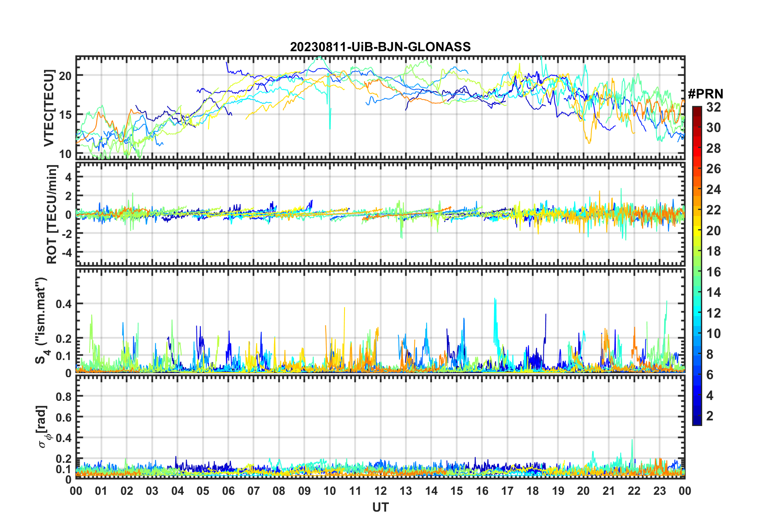Click the plot title 20230811-UiB-BJN-GLONASS
761x532 pixels.
click(x=380, y=47)
